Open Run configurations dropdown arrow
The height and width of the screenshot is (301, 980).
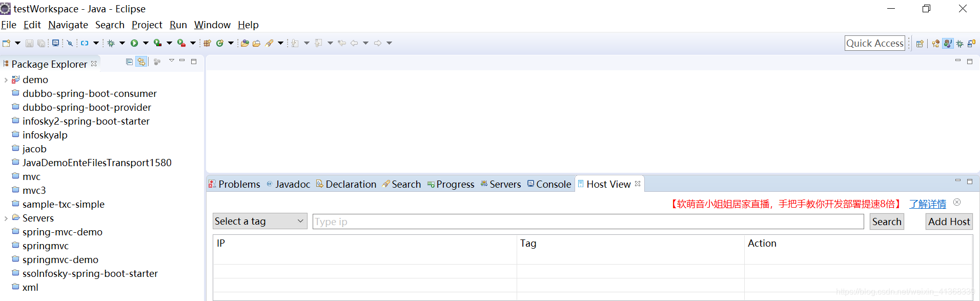(146, 43)
